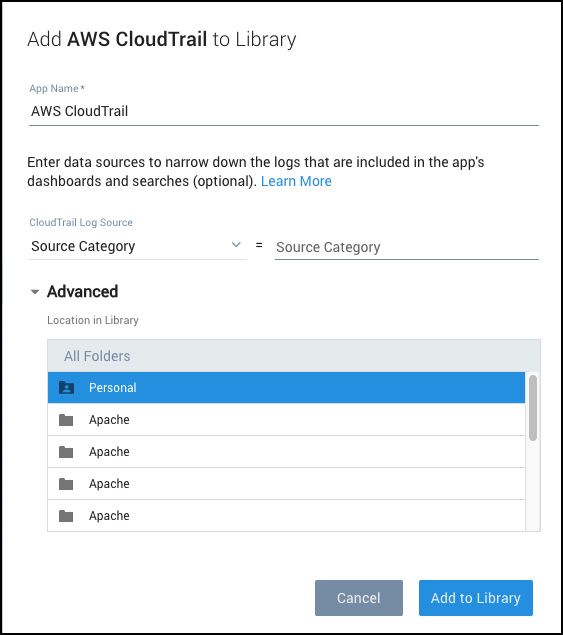Collapse the Advanced section arrow
Viewport: 563px width, 635px height.
point(35,292)
